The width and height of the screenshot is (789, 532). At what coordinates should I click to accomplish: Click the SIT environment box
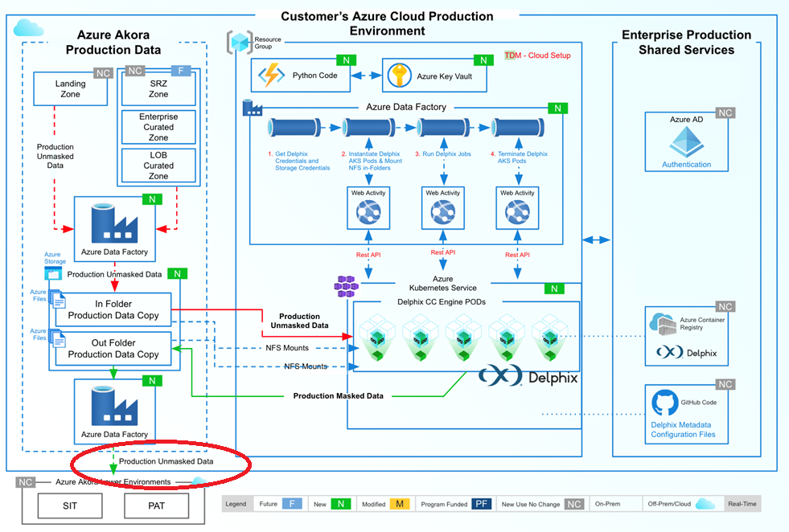pyautogui.click(x=70, y=505)
